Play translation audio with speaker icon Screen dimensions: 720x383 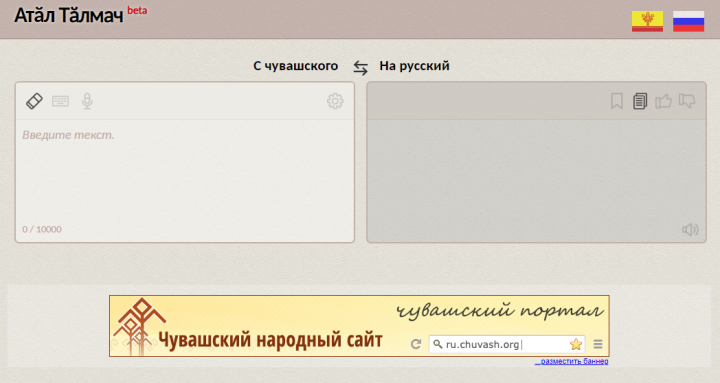pyautogui.click(x=690, y=230)
